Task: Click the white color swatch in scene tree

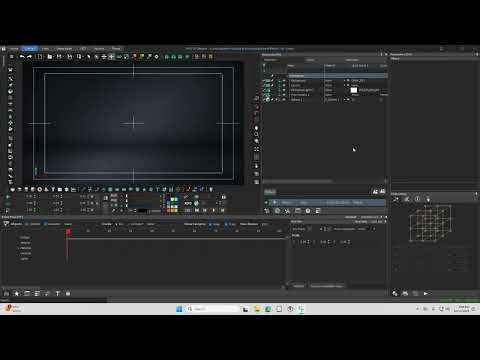Action: (354, 90)
